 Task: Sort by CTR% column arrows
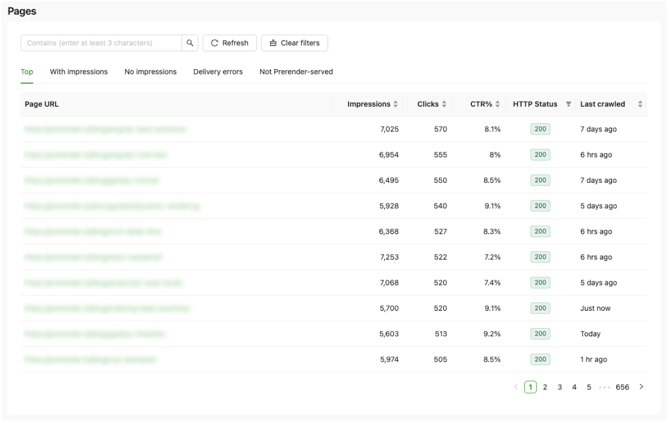tap(497, 104)
